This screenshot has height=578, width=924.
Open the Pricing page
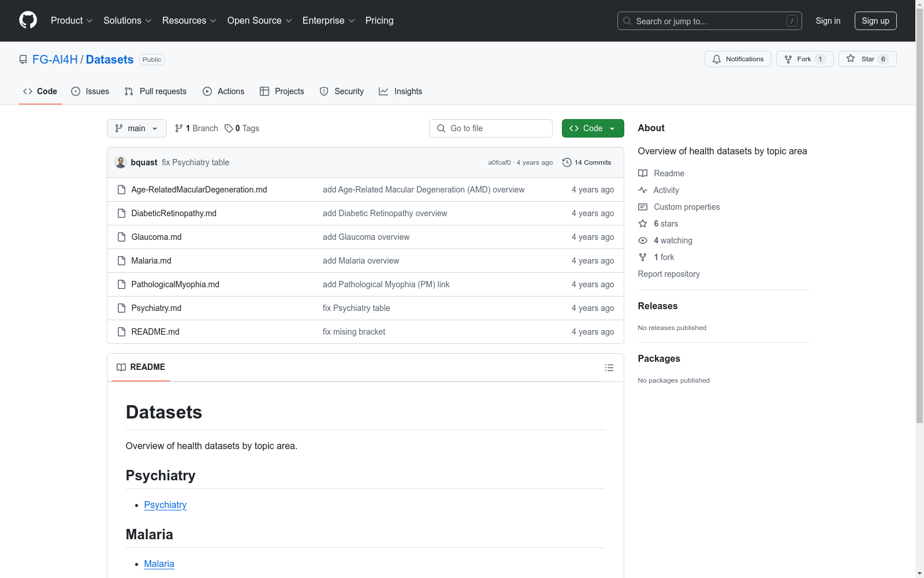[379, 20]
